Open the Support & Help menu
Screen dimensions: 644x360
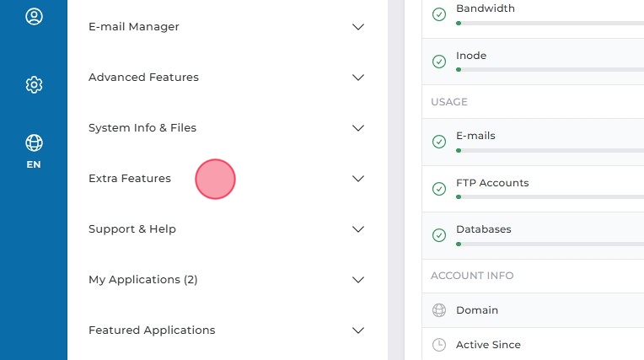point(132,229)
